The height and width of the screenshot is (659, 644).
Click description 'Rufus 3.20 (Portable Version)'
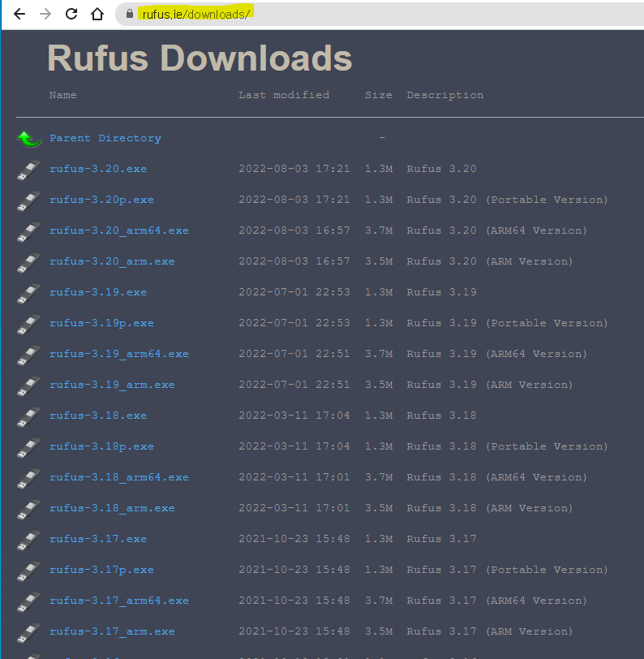[x=507, y=200]
